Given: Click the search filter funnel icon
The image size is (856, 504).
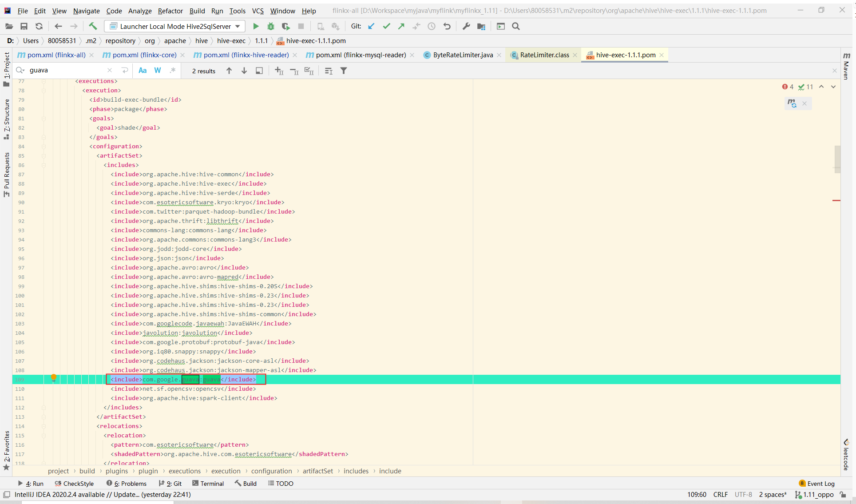Looking at the screenshot, I should pyautogui.click(x=344, y=71).
